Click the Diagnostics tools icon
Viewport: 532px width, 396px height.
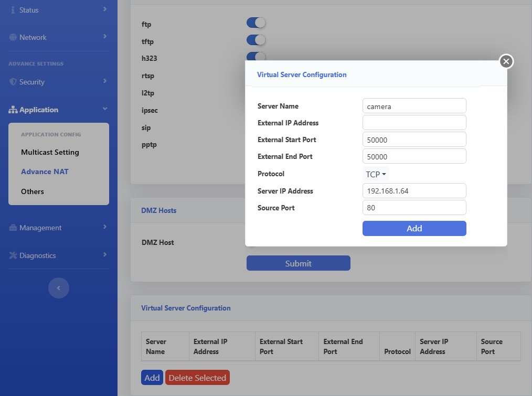point(13,256)
